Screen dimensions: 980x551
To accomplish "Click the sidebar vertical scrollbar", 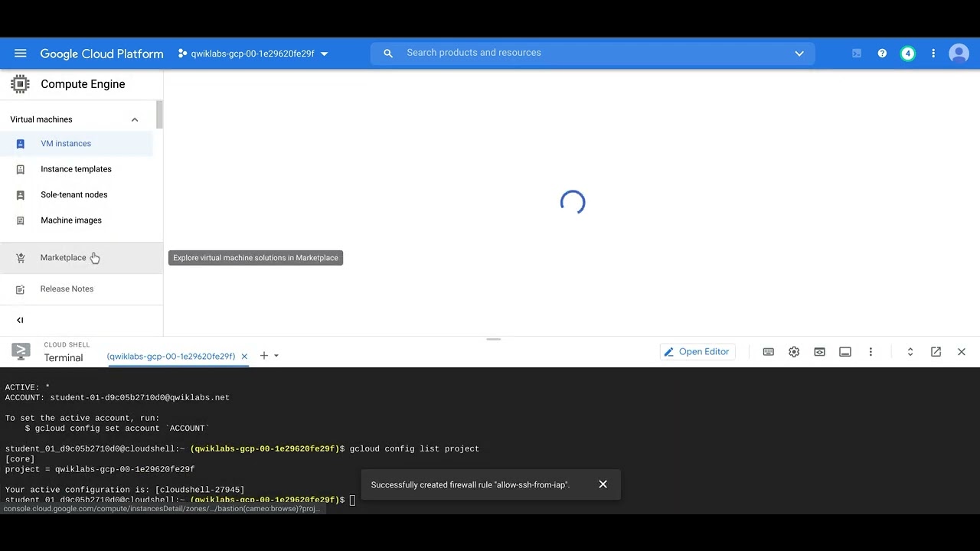I will (159, 115).
